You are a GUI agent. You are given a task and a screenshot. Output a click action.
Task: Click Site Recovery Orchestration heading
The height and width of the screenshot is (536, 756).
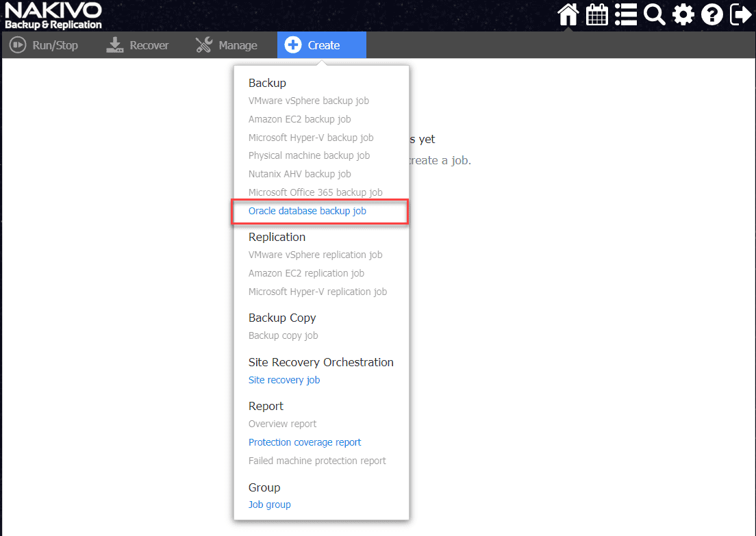[320, 363]
